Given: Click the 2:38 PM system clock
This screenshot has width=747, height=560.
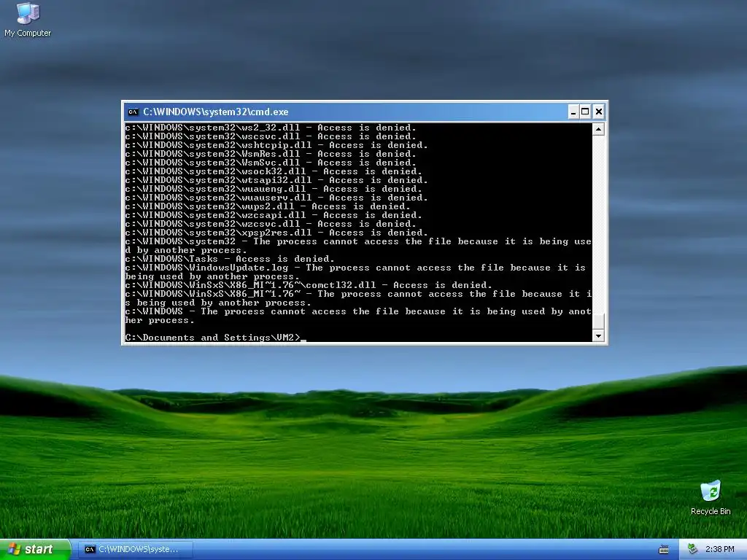Looking at the screenshot, I should pos(719,549).
